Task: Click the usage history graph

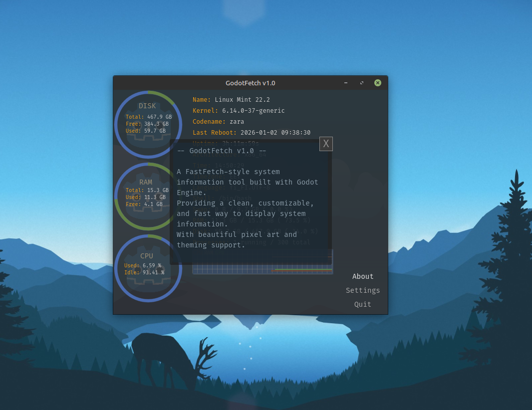Action: click(x=263, y=261)
